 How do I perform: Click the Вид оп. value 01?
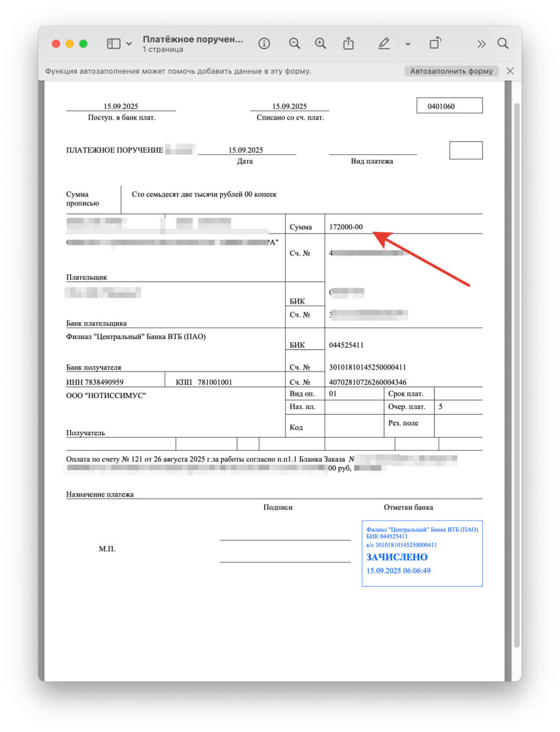click(332, 393)
